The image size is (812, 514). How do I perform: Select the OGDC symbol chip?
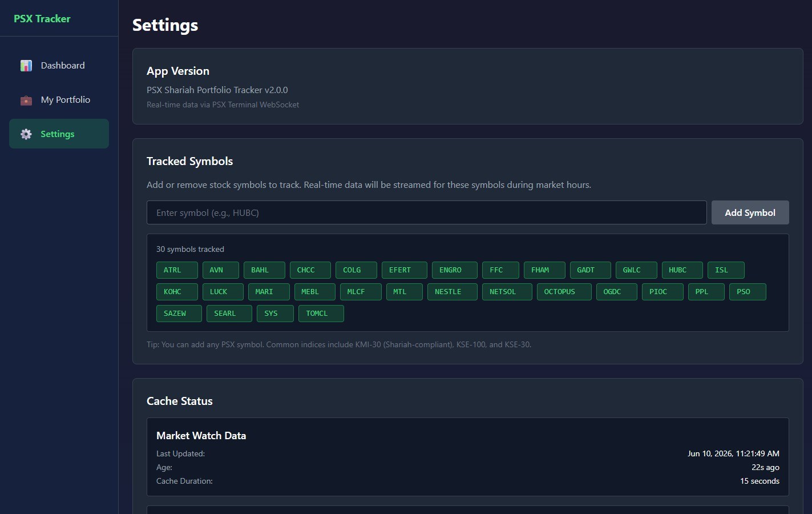coord(617,292)
